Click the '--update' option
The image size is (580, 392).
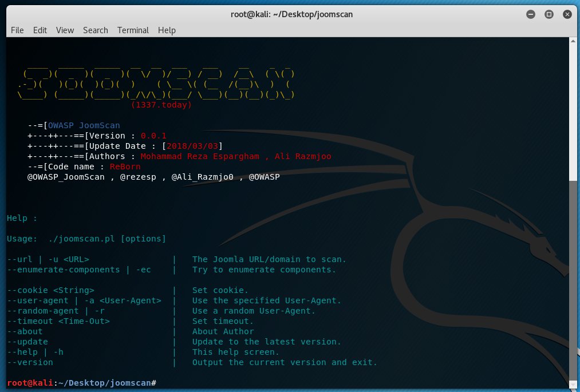click(x=27, y=342)
